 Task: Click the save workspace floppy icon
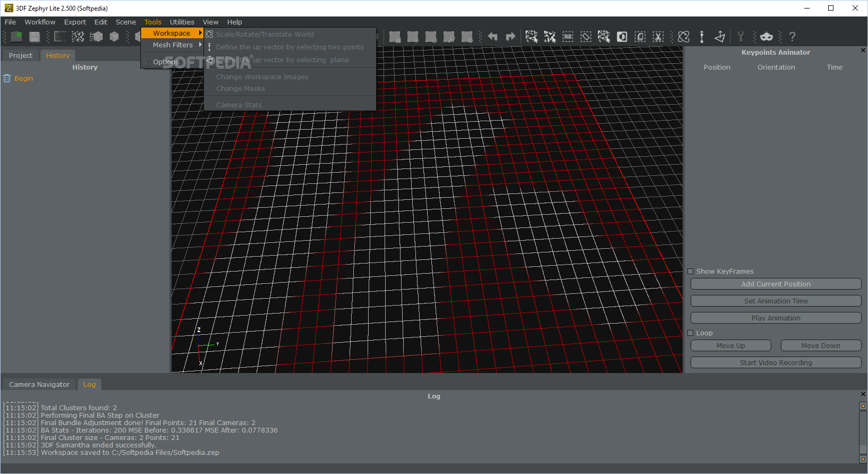(x=35, y=37)
